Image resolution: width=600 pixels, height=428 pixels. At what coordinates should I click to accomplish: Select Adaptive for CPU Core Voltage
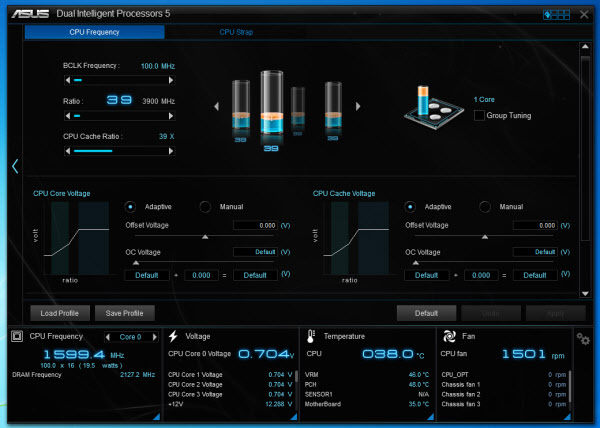(x=130, y=207)
